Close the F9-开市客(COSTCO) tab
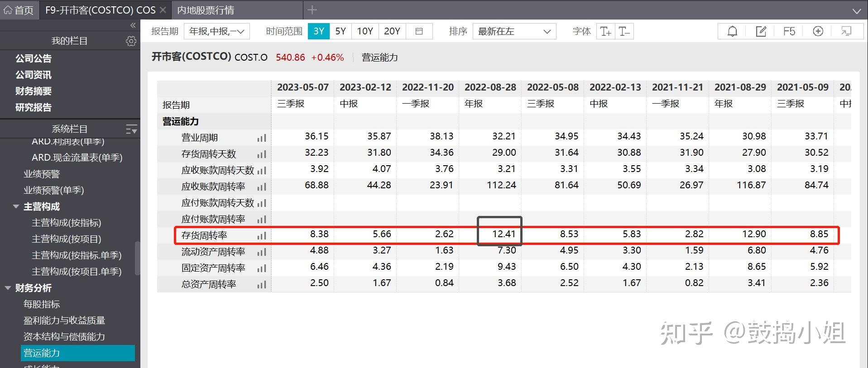The height and width of the screenshot is (368, 868). click(163, 10)
